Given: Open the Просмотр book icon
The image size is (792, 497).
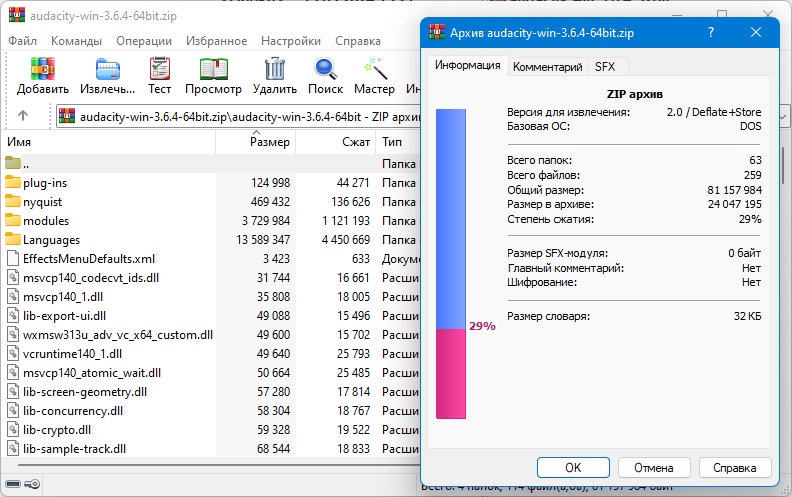Looking at the screenshot, I should 213,69.
